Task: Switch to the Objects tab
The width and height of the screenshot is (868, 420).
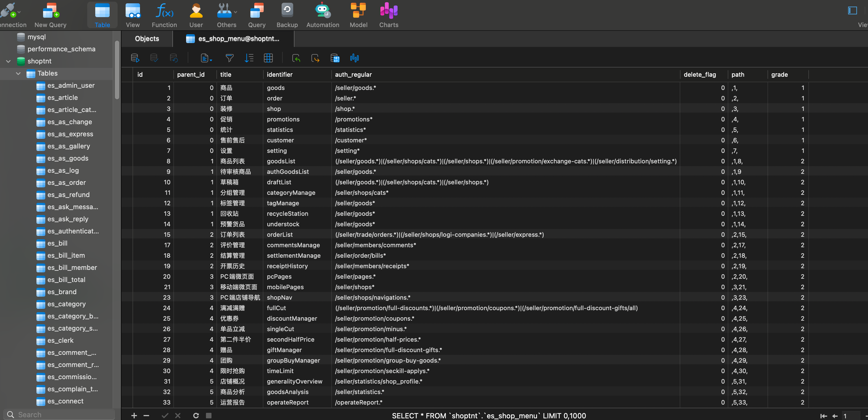Action: pos(147,39)
